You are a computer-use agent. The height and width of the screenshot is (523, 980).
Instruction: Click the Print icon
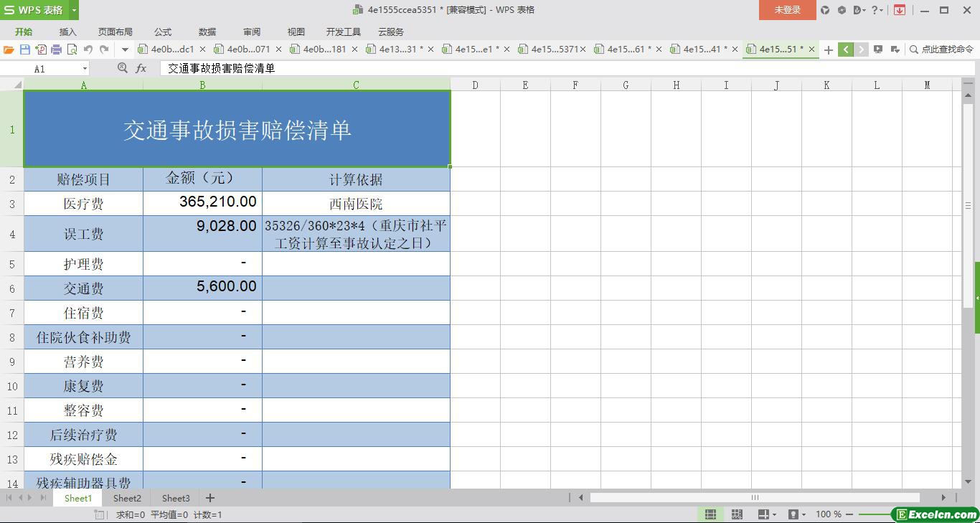coord(56,50)
